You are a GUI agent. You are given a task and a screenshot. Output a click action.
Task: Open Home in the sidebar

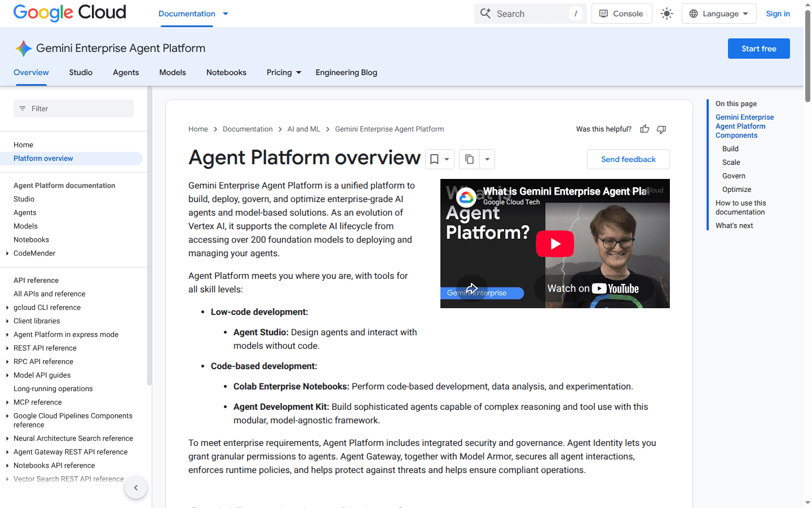tap(23, 145)
